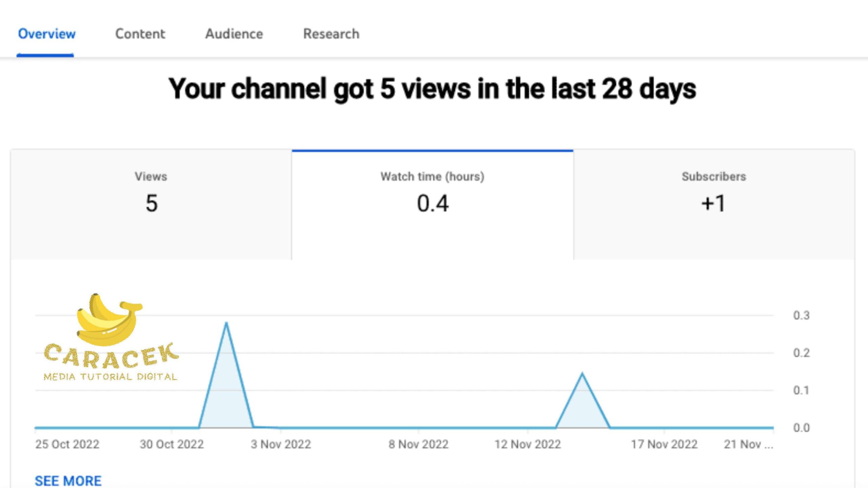This screenshot has height=488, width=868.
Task: Click the truncated 21 Nov axis label
Action: 748,444
